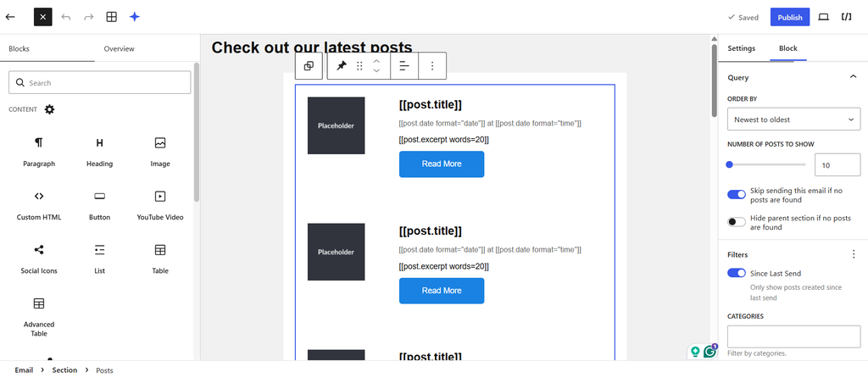Image resolution: width=868 pixels, height=378 pixels.
Task: Toggle the Since Last Send filter
Action: coord(737,273)
